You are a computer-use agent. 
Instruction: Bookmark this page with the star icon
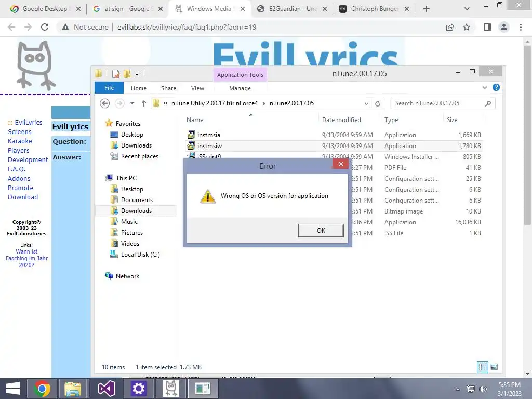(467, 27)
